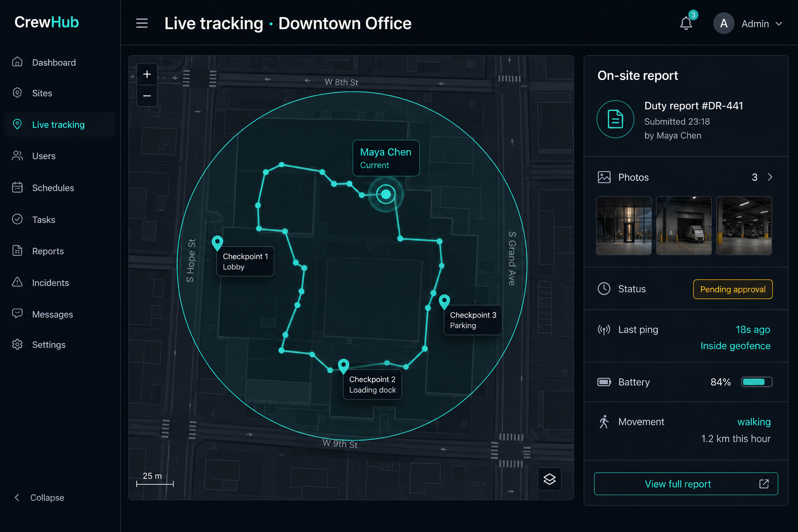Select Checkpoint 1 Lobby pin
The height and width of the screenshot is (532, 798).
(217, 243)
